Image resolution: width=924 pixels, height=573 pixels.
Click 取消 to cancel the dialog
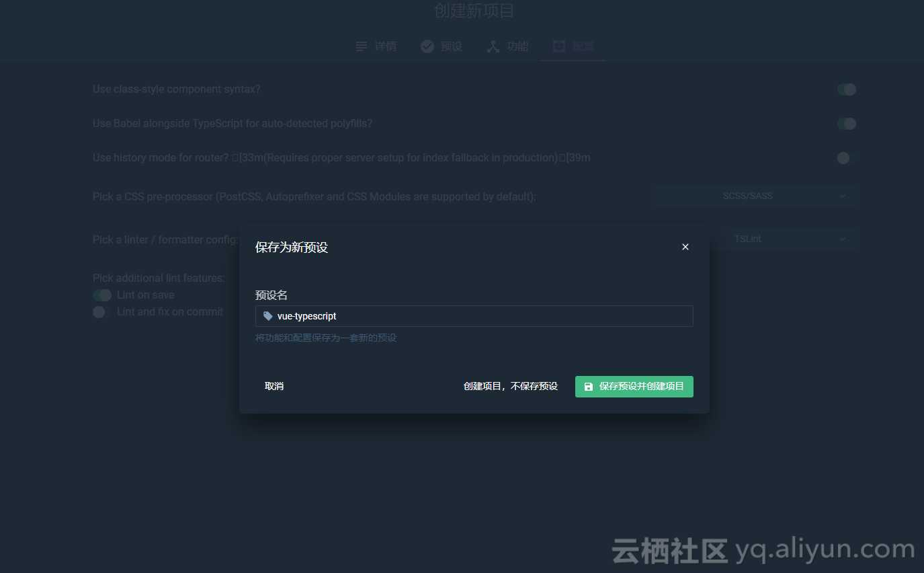coord(274,386)
